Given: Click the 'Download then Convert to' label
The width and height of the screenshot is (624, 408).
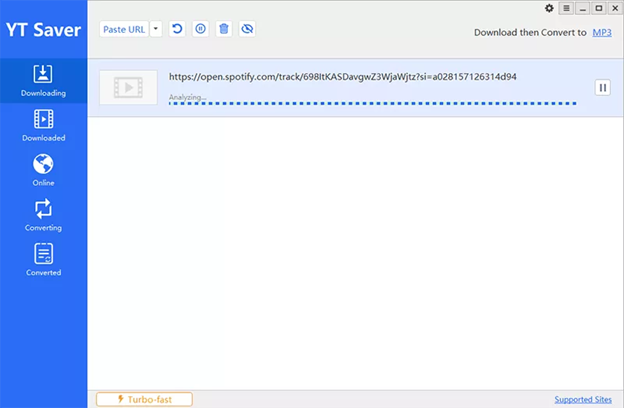Looking at the screenshot, I should tap(530, 33).
